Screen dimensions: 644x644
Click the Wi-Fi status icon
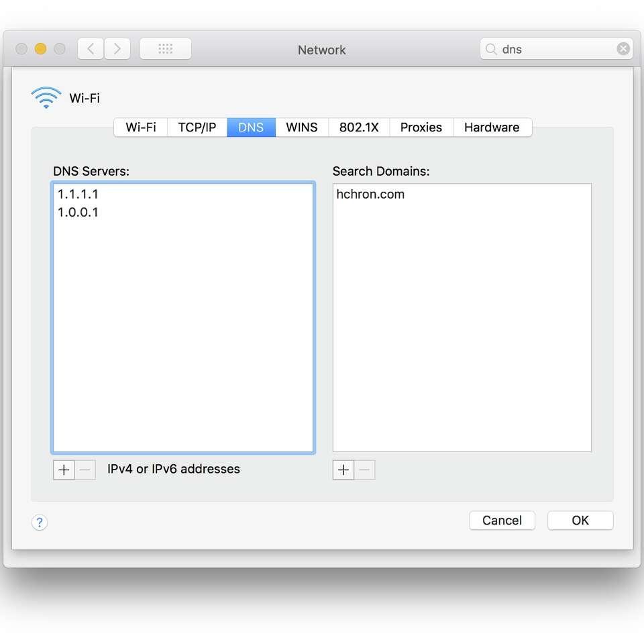point(46,97)
